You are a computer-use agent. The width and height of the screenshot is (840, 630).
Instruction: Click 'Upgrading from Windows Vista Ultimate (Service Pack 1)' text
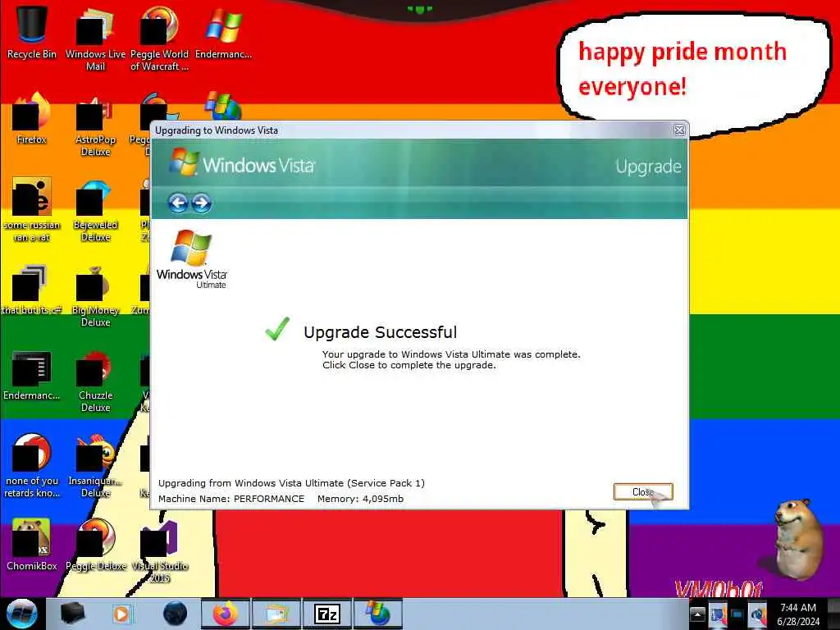coord(291,483)
